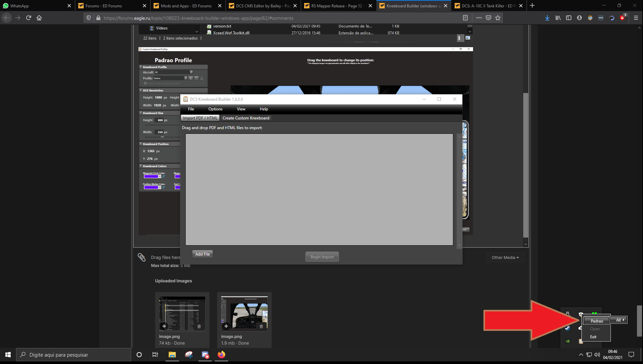Switch to Create Custom Kneeboard tab
Screen dimensions: 643x364
click(246, 118)
